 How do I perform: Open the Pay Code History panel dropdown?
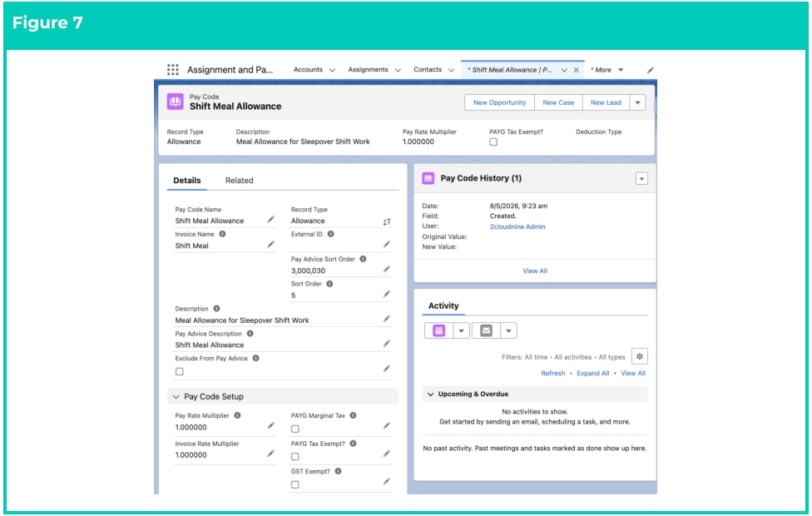pyautogui.click(x=641, y=179)
